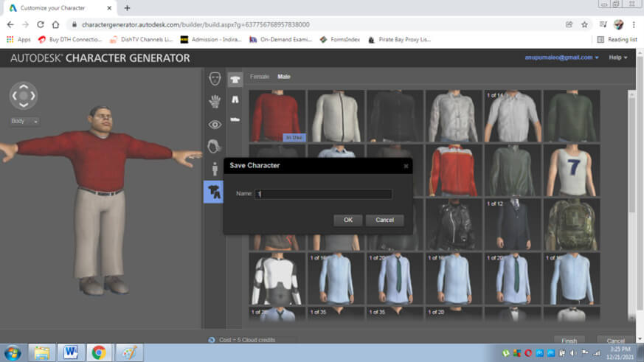
Task: Select the black sweater thumbnail
Action: coord(395,116)
